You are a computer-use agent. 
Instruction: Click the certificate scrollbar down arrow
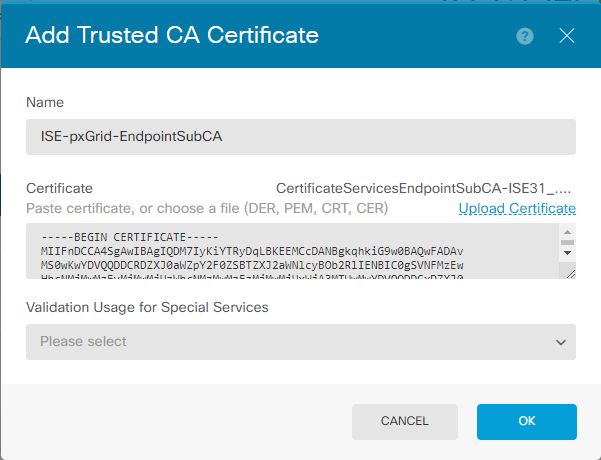point(568,253)
